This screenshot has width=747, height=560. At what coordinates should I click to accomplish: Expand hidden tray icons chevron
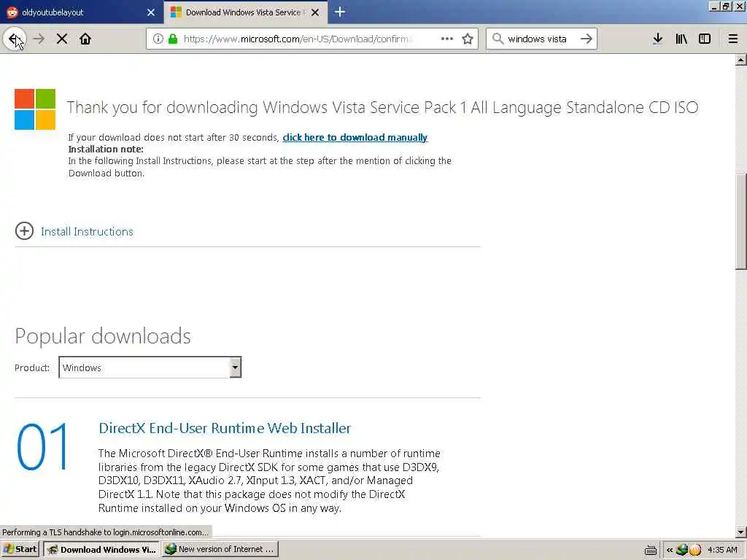(x=670, y=550)
